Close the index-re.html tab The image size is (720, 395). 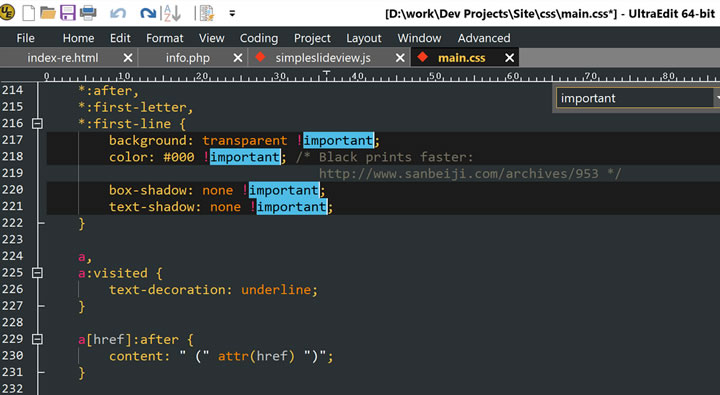128,58
